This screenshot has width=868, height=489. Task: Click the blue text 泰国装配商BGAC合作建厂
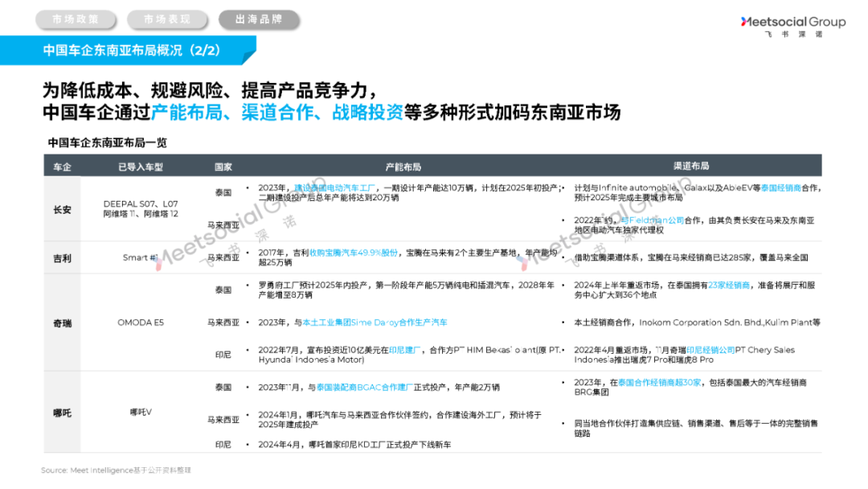[x=364, y=387]
